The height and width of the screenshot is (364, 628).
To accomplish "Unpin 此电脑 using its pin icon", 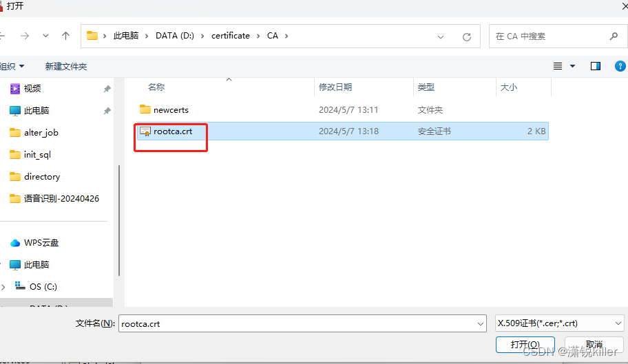I will [107, 111].
